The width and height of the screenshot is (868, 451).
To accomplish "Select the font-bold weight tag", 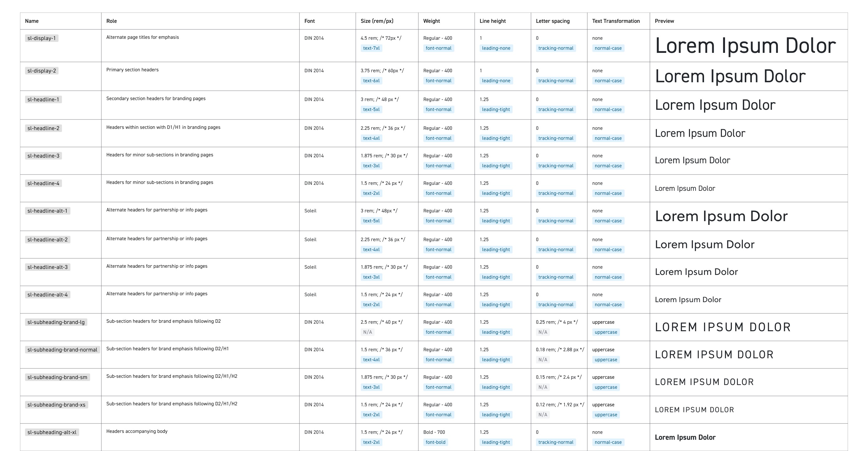I will tap(435, 442).
